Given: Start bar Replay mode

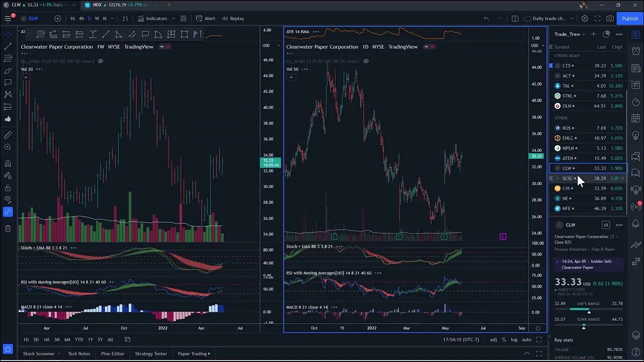Looking at the screenshot, I should click(232, 19).
